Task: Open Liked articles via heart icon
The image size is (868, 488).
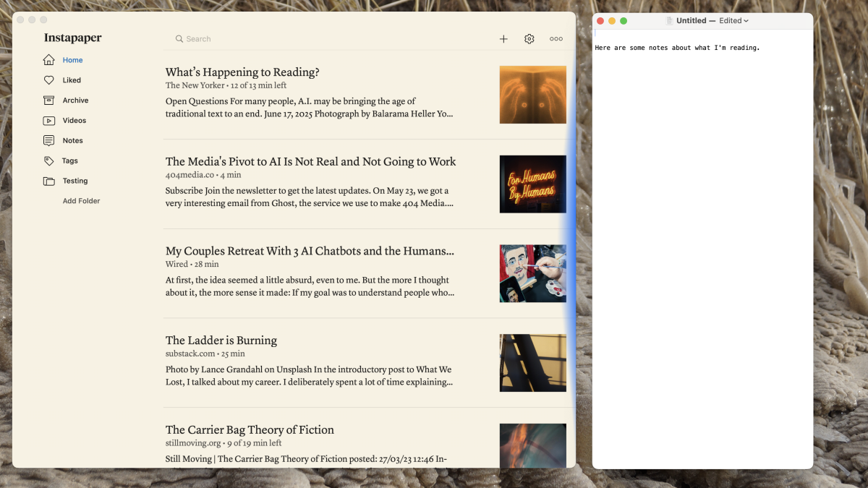Action: click(x=48, y=80)
